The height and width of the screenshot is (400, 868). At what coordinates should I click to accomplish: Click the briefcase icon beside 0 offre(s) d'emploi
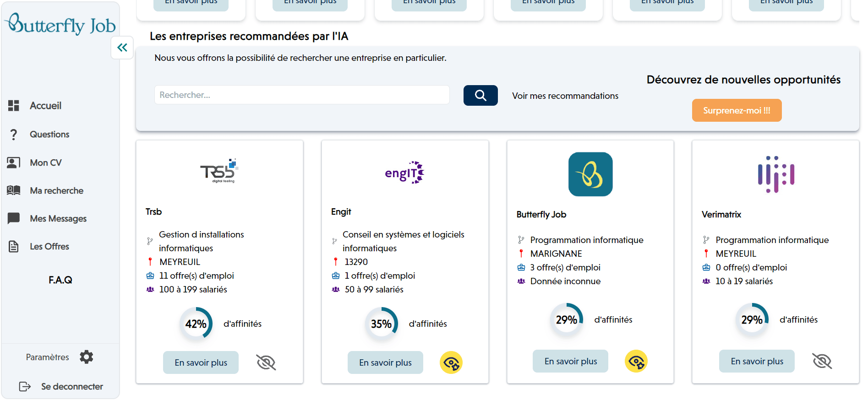click(706, 267)
